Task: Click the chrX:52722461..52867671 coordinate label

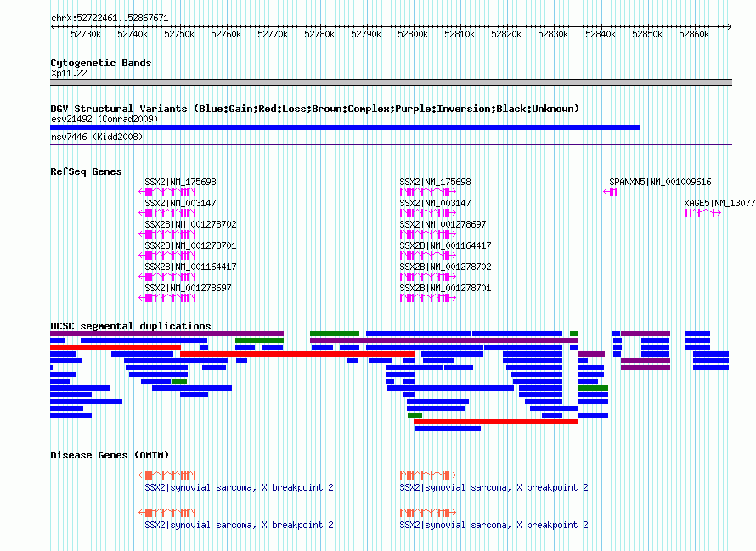Action: 110,19
